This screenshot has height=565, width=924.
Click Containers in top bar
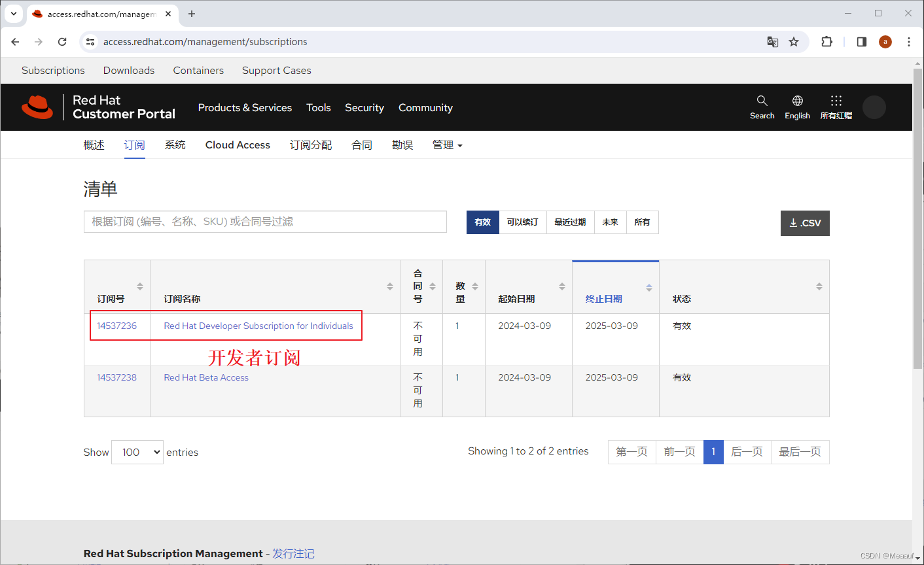(198, 71)
